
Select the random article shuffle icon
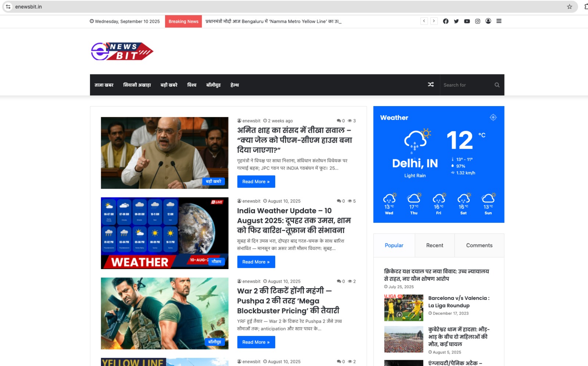coord(430,85)
